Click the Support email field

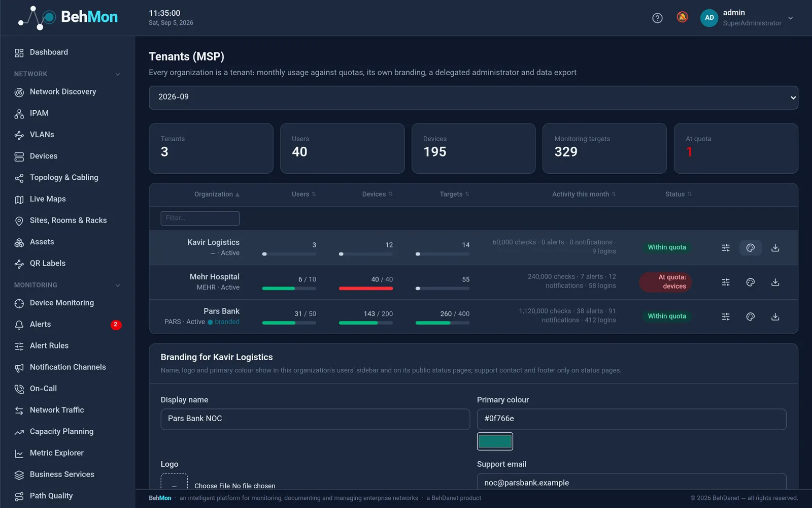pos(631,482)
